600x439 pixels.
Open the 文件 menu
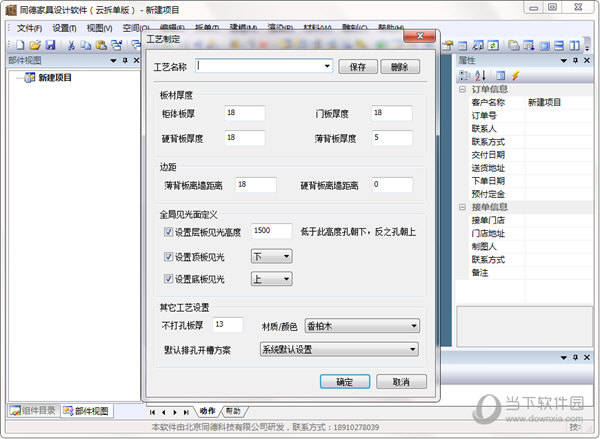(30, 27)
